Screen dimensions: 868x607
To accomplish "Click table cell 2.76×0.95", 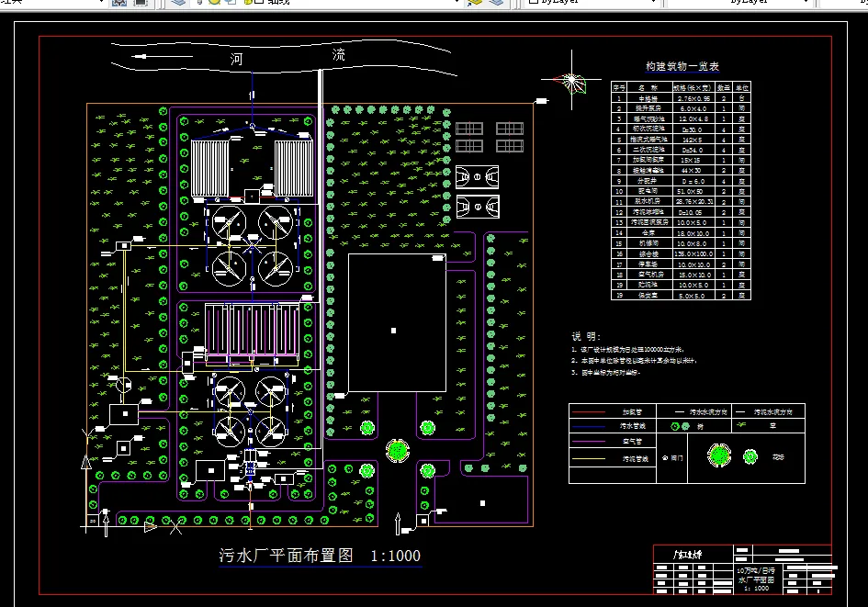I will pos(693,98).
